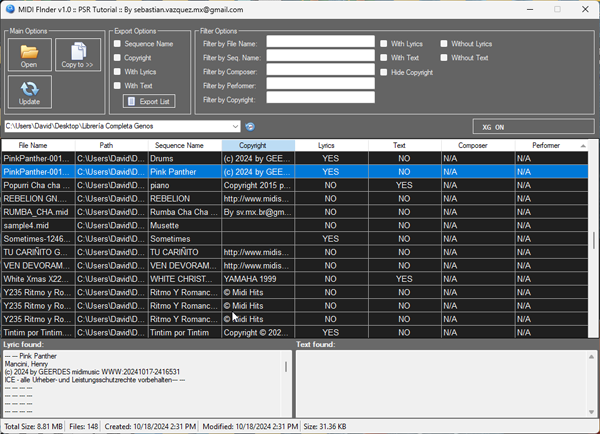Sort by Text column header
Viewport: 600px width, 434px height.
(x=405, y=145)
